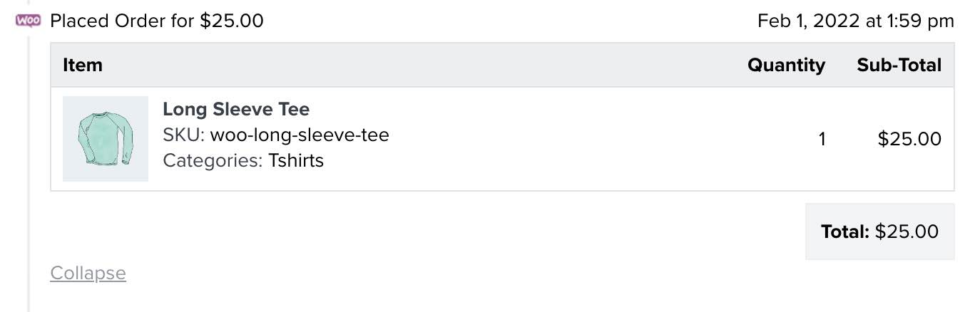This screenshot has width=980, height=312.
Task: Click the $25.00 amount beside Total
Action: (x=907, y=232)
